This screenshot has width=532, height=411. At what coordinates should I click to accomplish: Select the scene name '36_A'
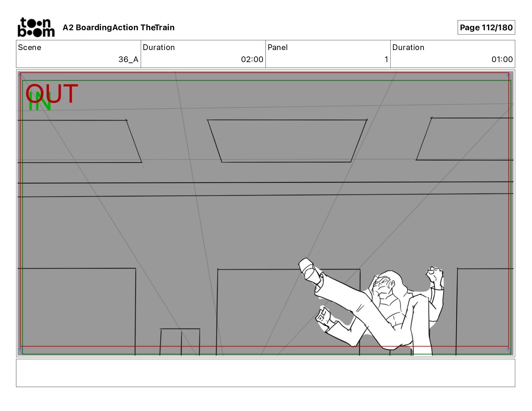tap(128, 59)
